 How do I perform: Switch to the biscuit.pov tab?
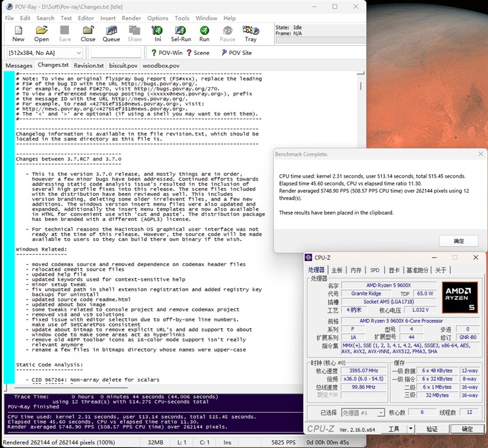[x=124, y=65]
